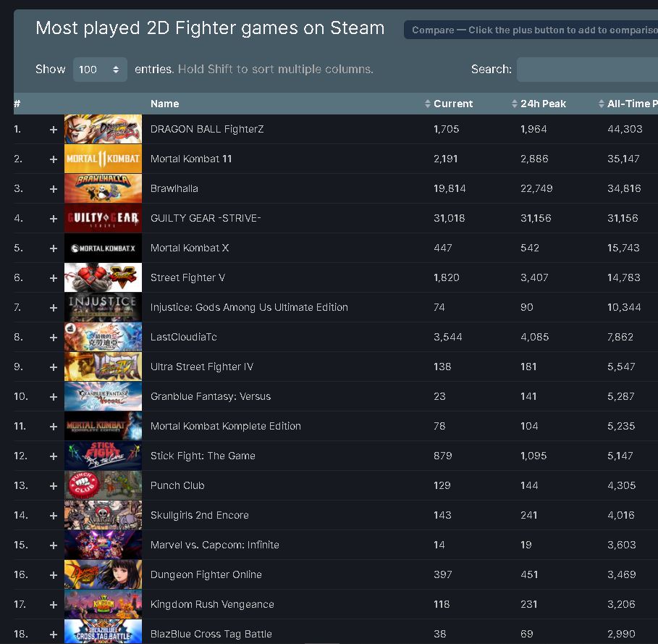Click the Punch Club game icon

(x=102, y=485)
